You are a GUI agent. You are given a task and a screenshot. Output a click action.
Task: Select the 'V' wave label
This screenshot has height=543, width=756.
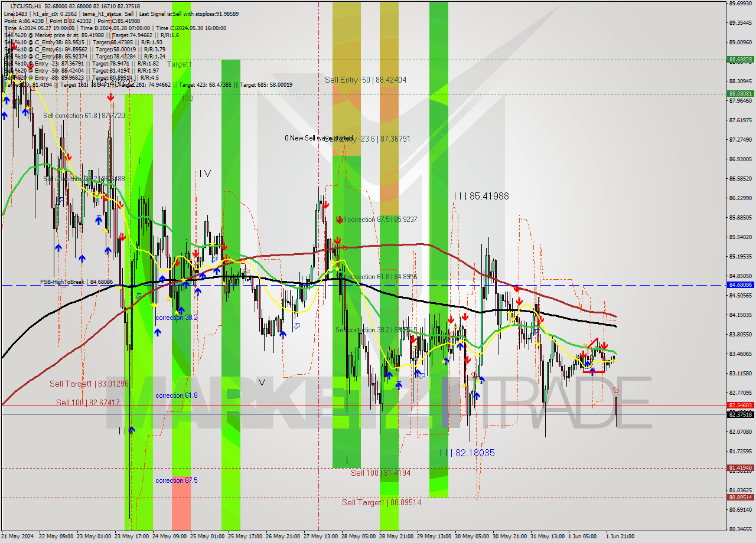(x=262, y=382)
